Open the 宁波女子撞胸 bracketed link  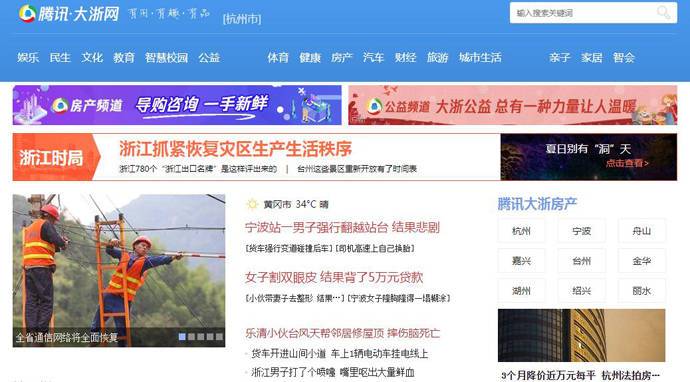pyautogui.click(x=399, y=298)
